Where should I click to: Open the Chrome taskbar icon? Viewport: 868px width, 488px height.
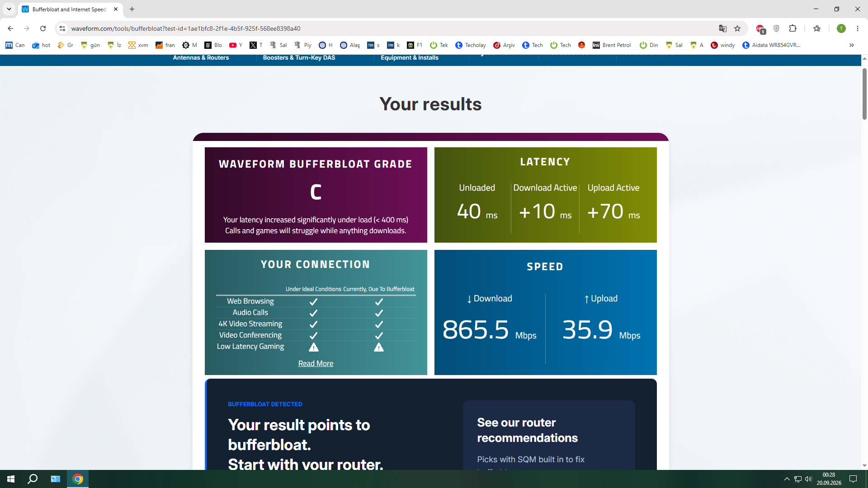coord(78,479)
